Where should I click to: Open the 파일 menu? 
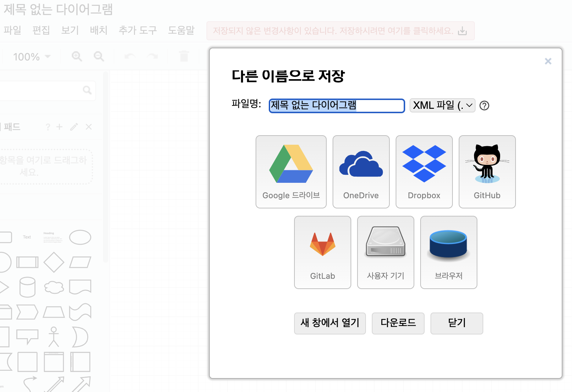12,30
